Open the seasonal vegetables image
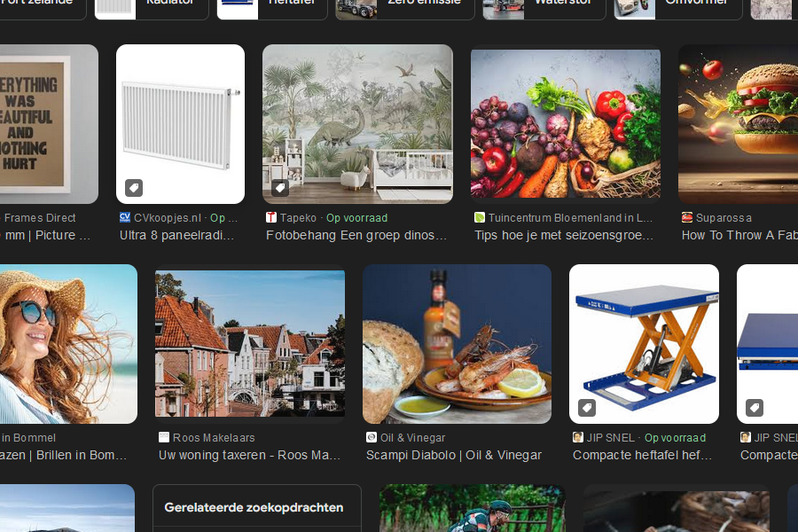Viewport: 798px width, 532px height. point(565,124)
